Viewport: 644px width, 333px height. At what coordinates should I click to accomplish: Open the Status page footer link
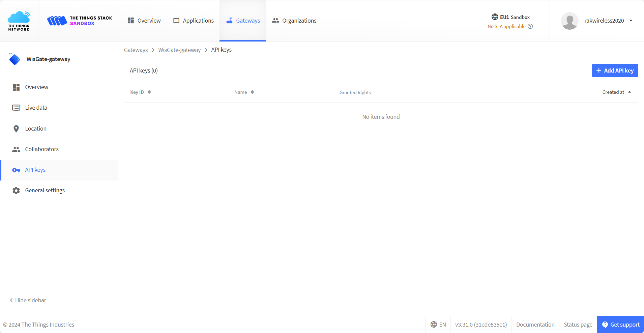click(578, 325)
